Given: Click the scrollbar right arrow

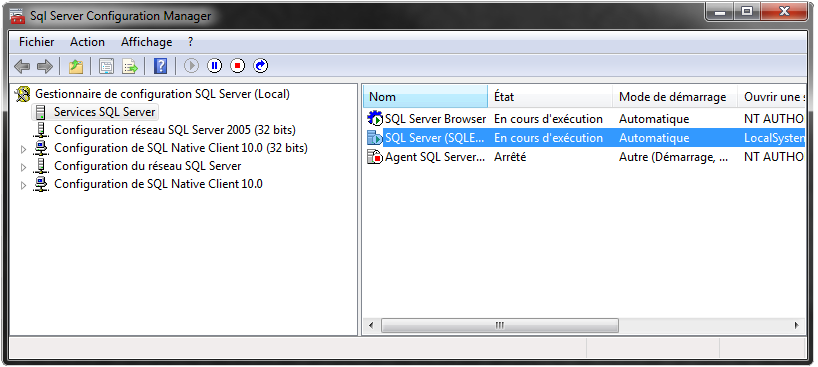Looking at the screenshot, I should click(797, 325).
